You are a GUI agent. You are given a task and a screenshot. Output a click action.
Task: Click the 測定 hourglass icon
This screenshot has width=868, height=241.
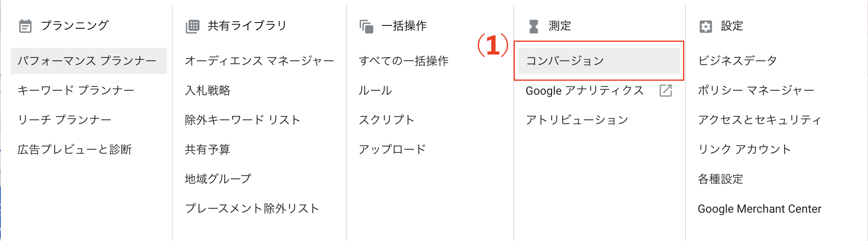(x=533, y=27)
